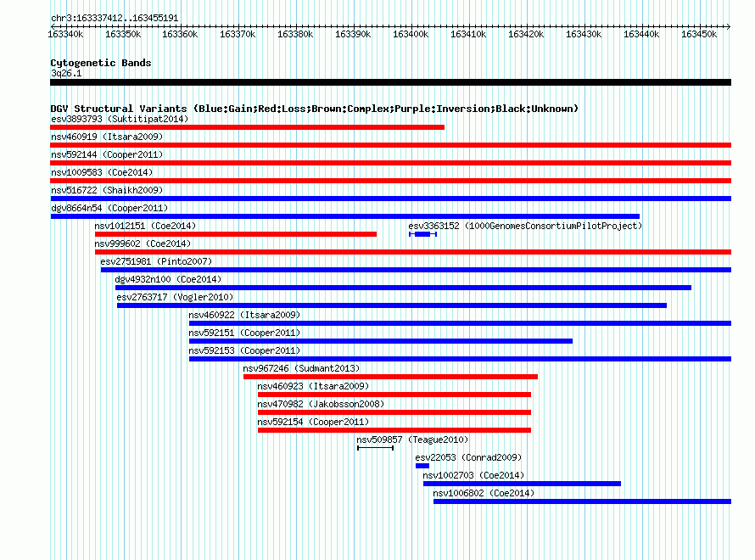Click the 163450k ruler tick label
The width and height of the screenshot is (755, 560).
click(699, 34)
